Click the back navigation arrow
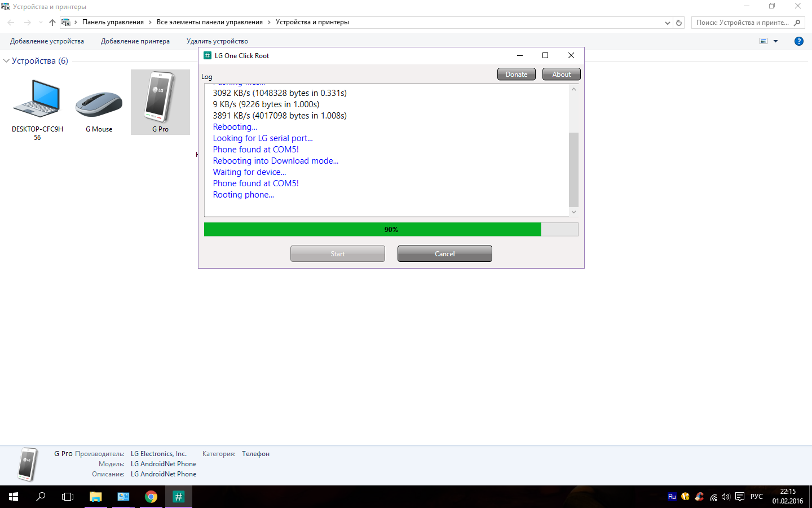Viewport: 812px width, 508px height. (11, 23)
